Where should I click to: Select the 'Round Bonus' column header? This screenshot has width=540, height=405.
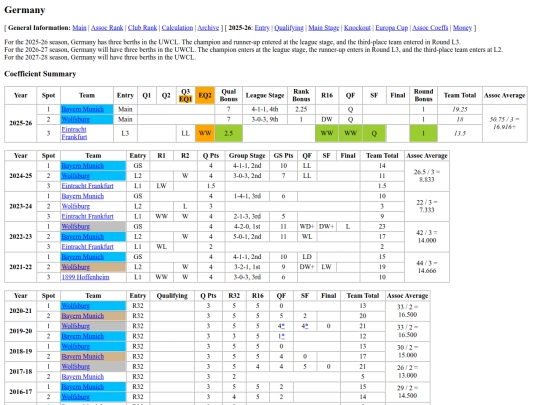[x=423, y=95]
